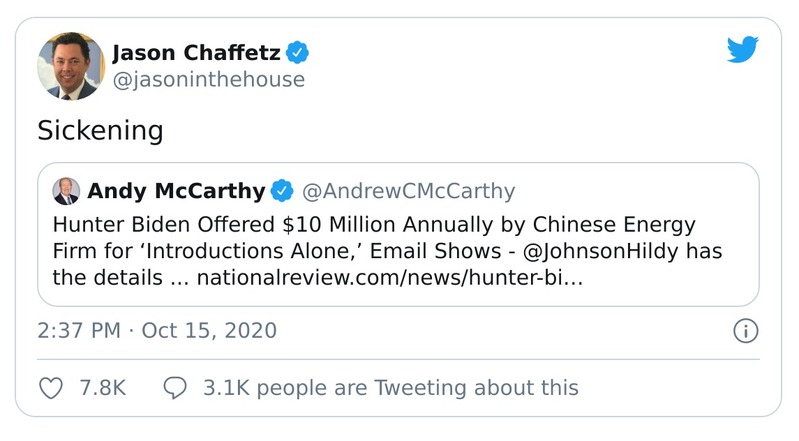
Task: Click the Andy McCarthy display name
Action: (x=177, y=190)
